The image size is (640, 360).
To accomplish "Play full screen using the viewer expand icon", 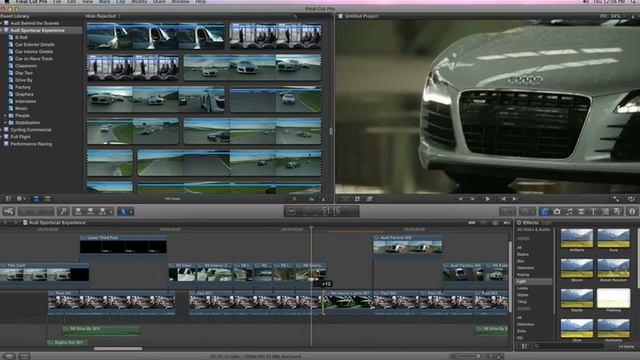I will pos(616,199).
